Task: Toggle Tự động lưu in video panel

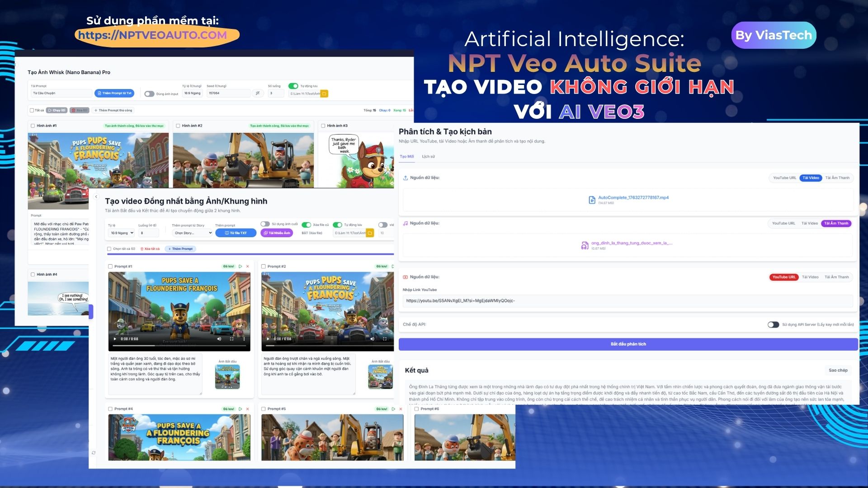Action: point(337,225)
